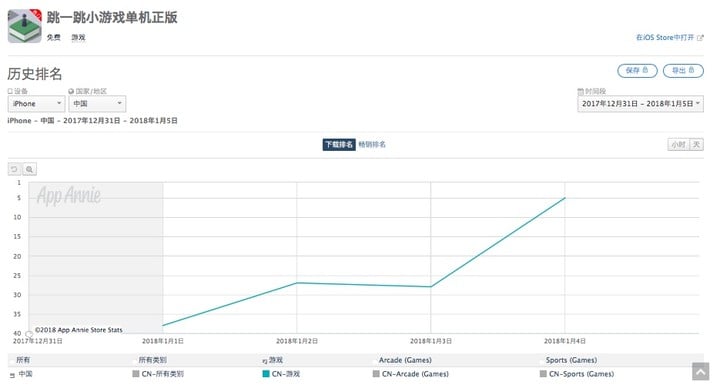Click the 保存 save button
This screenshot has width=720, height=388.
click(637, 70)
